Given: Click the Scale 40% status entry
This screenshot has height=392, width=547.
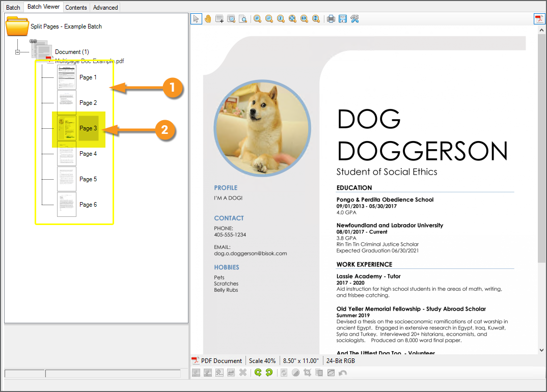Looking at the screenshot, I should [x=262, y=361].
